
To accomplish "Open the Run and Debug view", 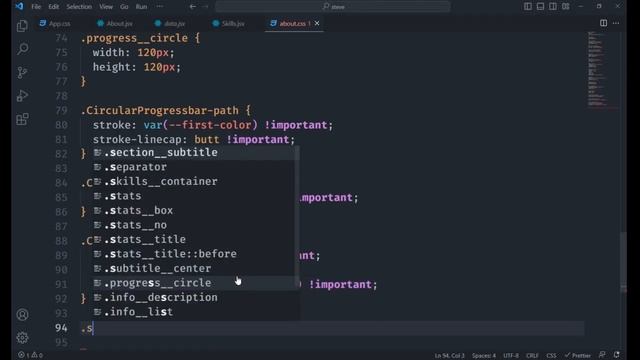I will [22, 96].
